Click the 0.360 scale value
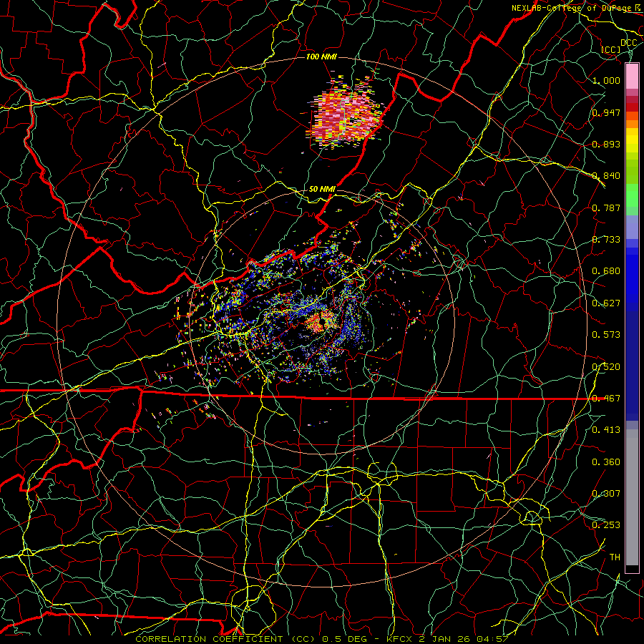This screenshot has width=644, height=644. (606, 462)
